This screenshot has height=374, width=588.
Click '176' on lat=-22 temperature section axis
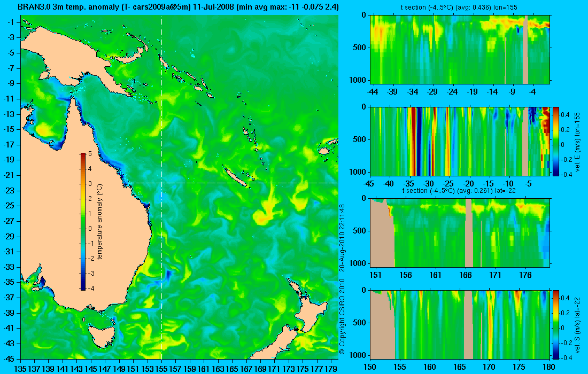click(x=525, y=275)
